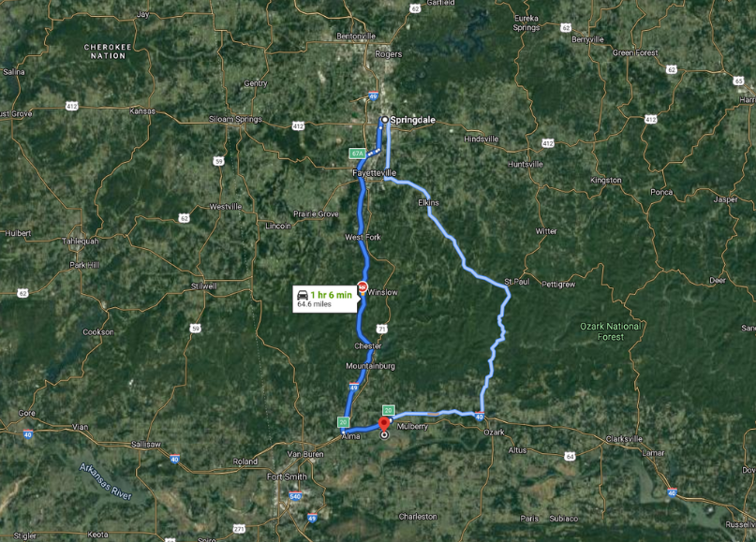Screen dimensions: 756x542
Task: Click the green exit 20 shield above Mulberry
Action: pos(388,410)
